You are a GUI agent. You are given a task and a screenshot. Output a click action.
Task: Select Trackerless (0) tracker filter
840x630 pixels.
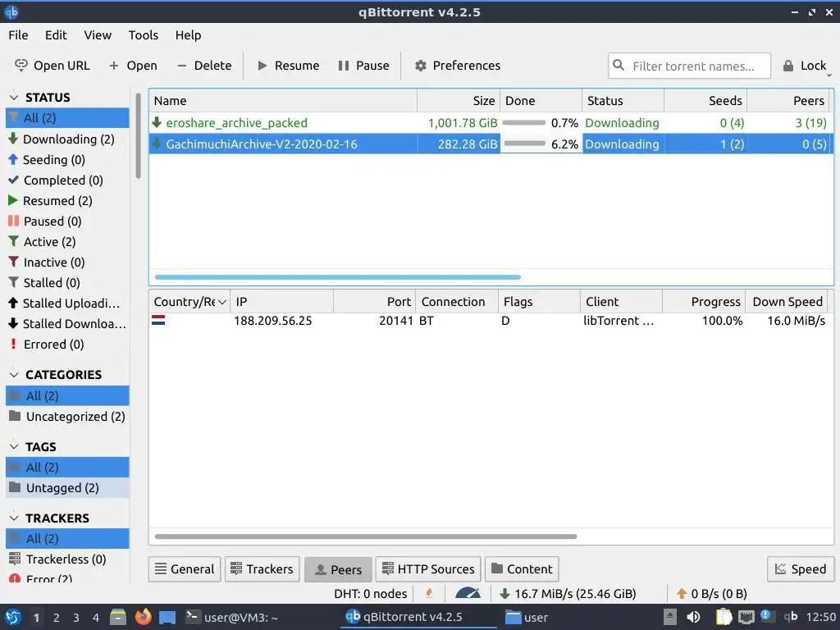coord(67,559)
